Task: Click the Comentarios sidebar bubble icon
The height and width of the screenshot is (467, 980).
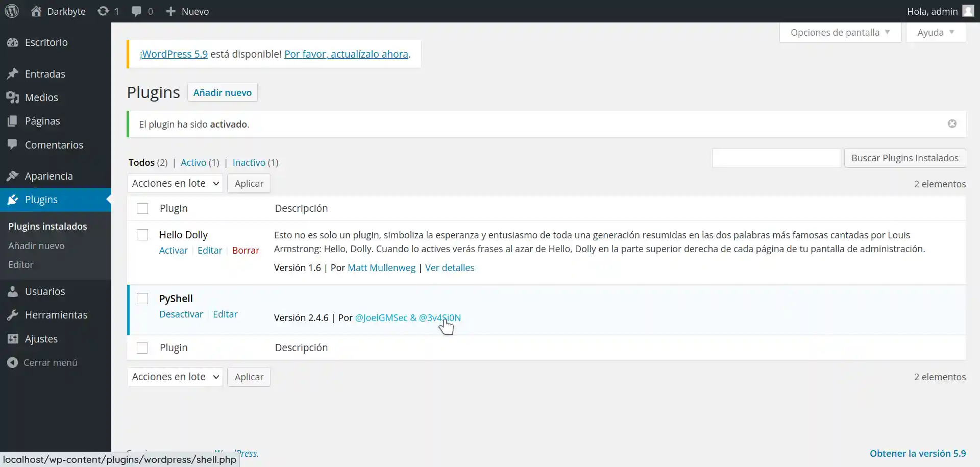Action: pos(13,145)
